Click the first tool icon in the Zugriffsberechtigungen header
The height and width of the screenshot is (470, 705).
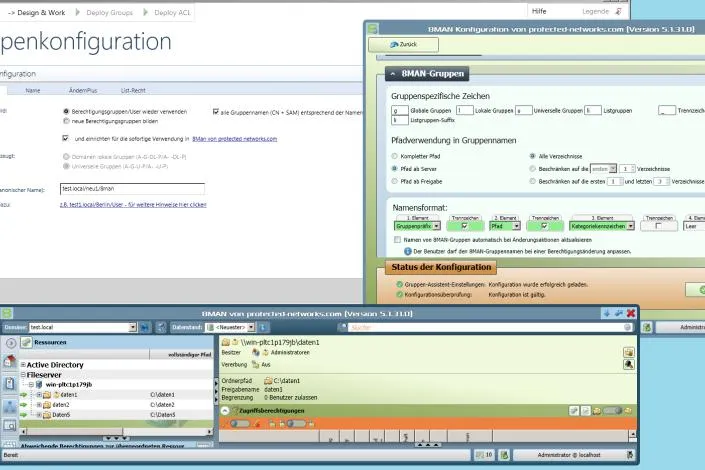point(574,411)
